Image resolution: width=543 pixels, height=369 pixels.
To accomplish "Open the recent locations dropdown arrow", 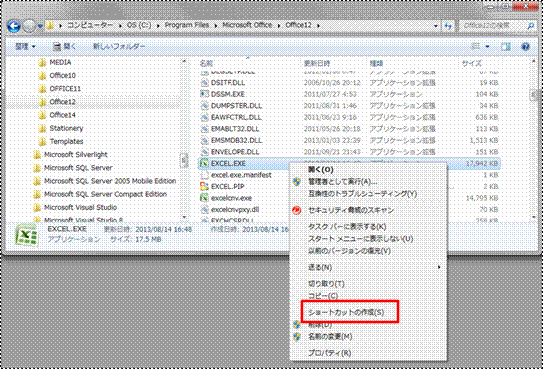I will coord(40,26).
